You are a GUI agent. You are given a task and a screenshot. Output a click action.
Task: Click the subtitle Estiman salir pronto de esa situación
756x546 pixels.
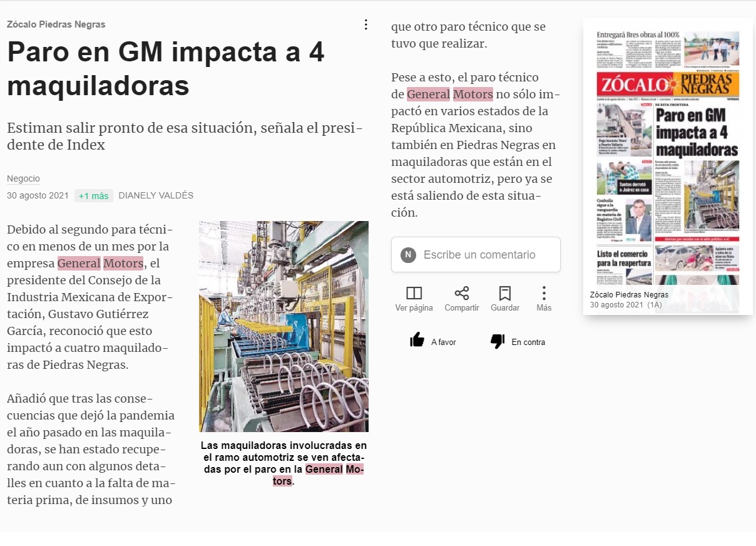click(185, 136)
